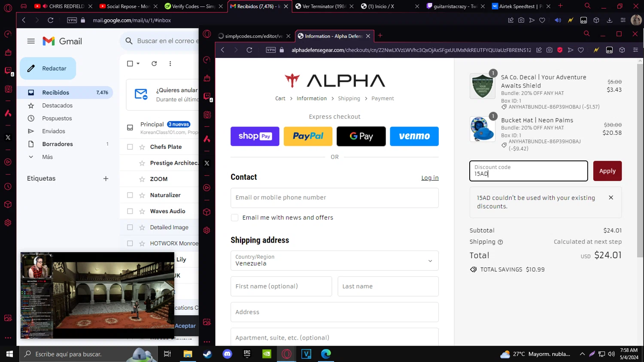Dismiss 15AD discount error message
Image resolution: width=644 pixels, height=362 pixels.
click(611, 197)
